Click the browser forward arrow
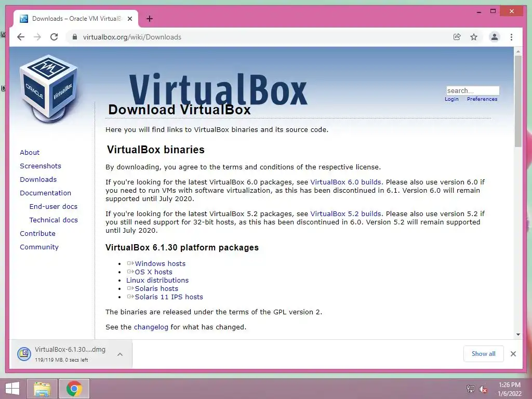Image resolution: width=532 pixels, height=399 pixels. click(37, 37)
